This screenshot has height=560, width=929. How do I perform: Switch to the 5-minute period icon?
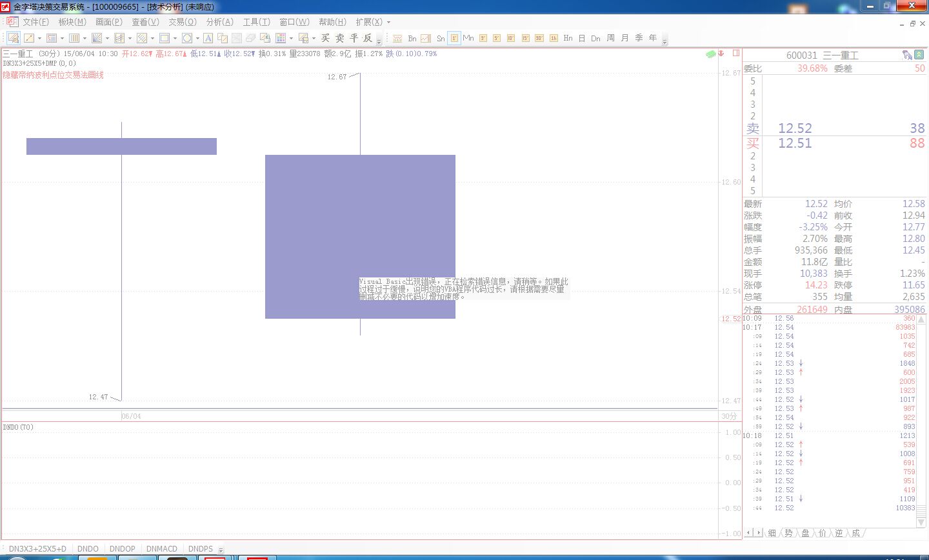click(497, 38)
